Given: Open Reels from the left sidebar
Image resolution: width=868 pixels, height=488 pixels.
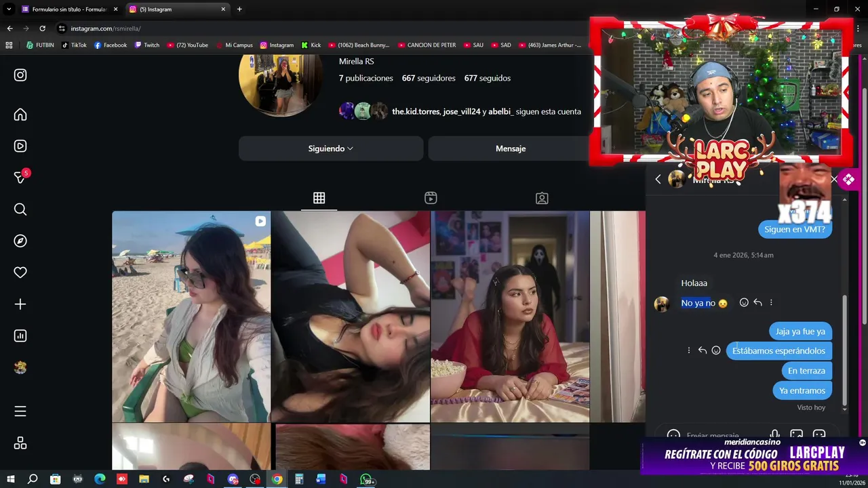Looking at the screenshot, I should (x=20, y=146).
